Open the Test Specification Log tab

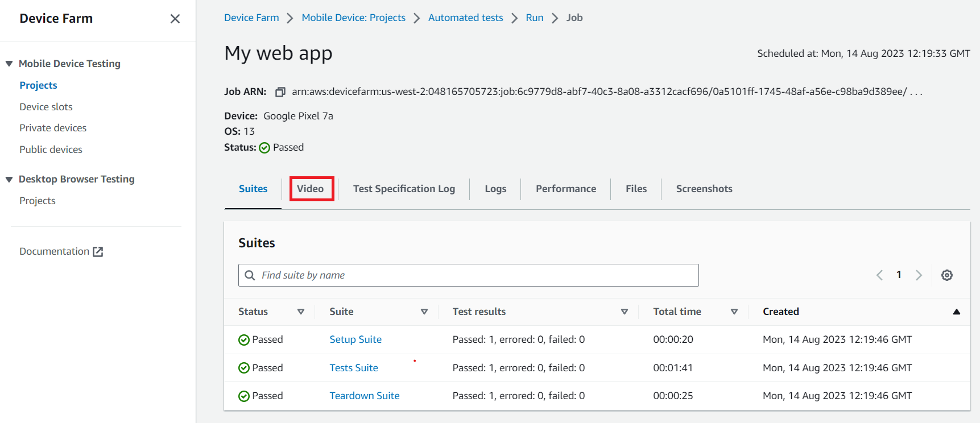coord(404,189)
